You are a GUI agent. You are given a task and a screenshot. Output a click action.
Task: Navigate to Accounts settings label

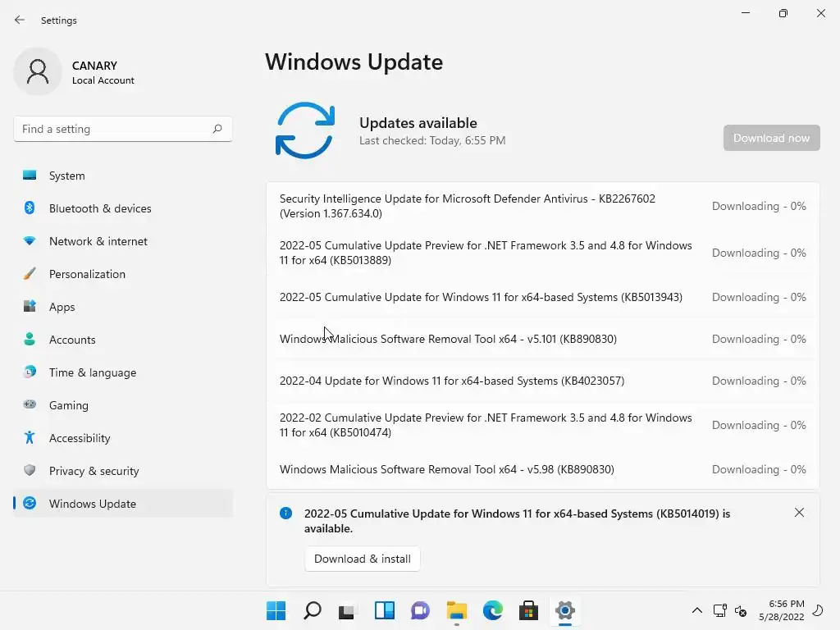pyautogui.click(x=72, y=340)
